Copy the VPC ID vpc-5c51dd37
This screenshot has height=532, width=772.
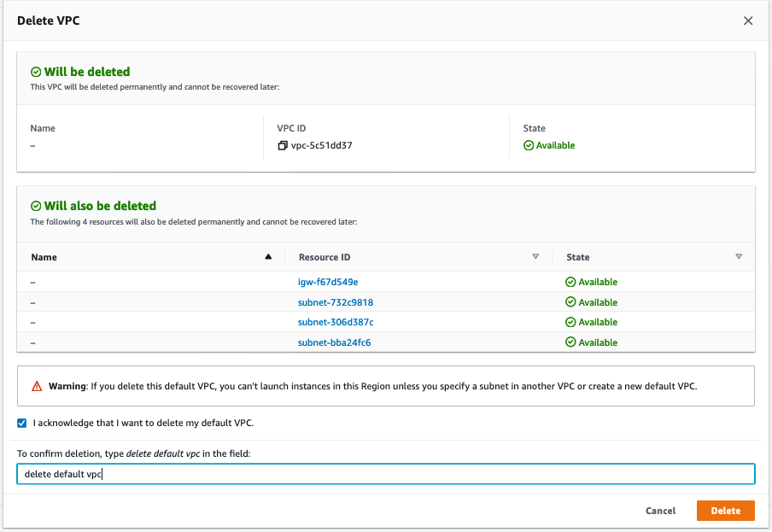[x=283, y=145]
